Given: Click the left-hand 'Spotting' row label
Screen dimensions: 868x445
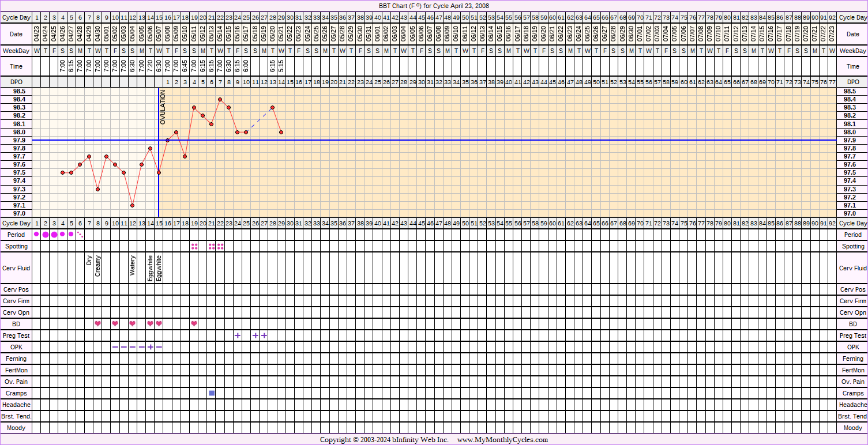Looking at the screenshot, I should 16,246.
